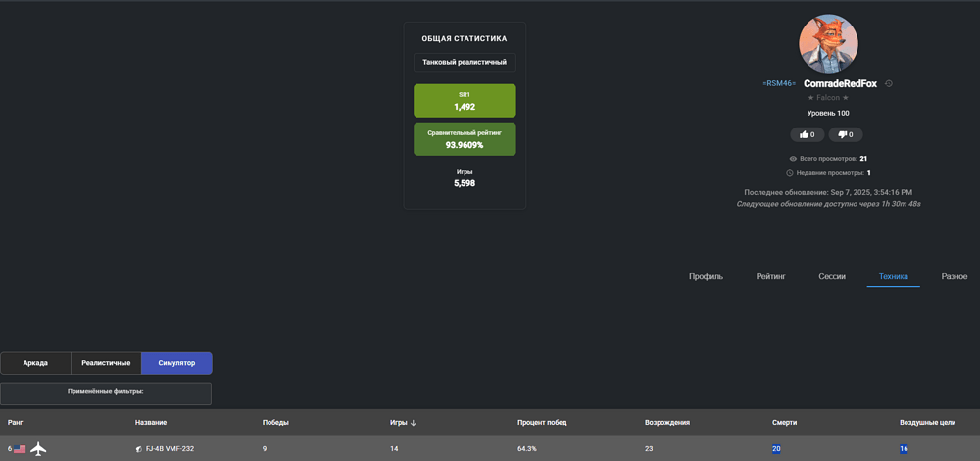Click the clock icon next to Недавние просмотры

(789, 172)
